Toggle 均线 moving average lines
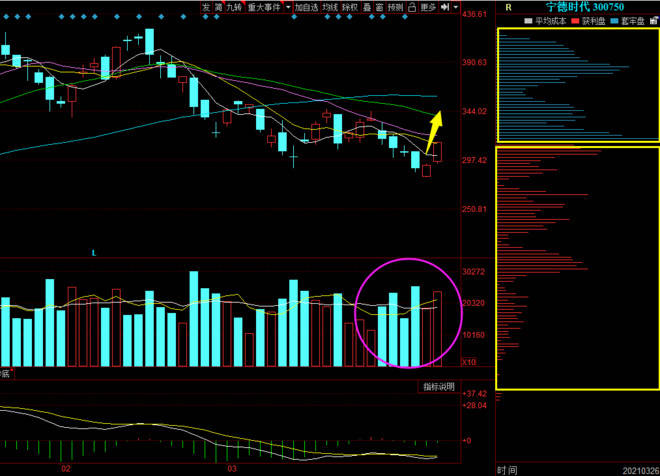 [330, 7]
